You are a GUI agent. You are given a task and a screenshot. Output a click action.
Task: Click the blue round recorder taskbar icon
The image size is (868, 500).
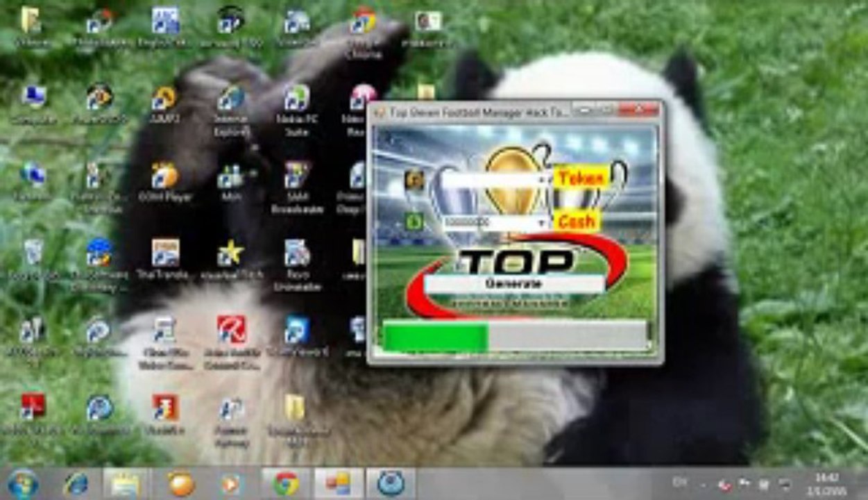tap(391, 483)
